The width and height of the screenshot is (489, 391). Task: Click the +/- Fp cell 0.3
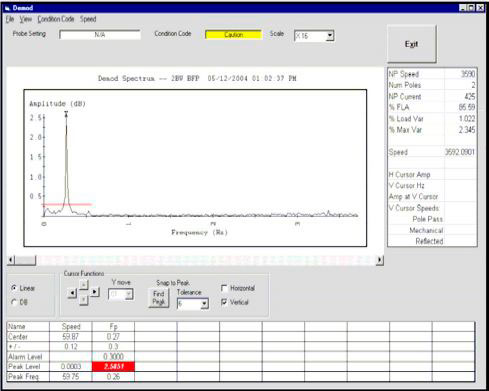(x=113, y=346)
